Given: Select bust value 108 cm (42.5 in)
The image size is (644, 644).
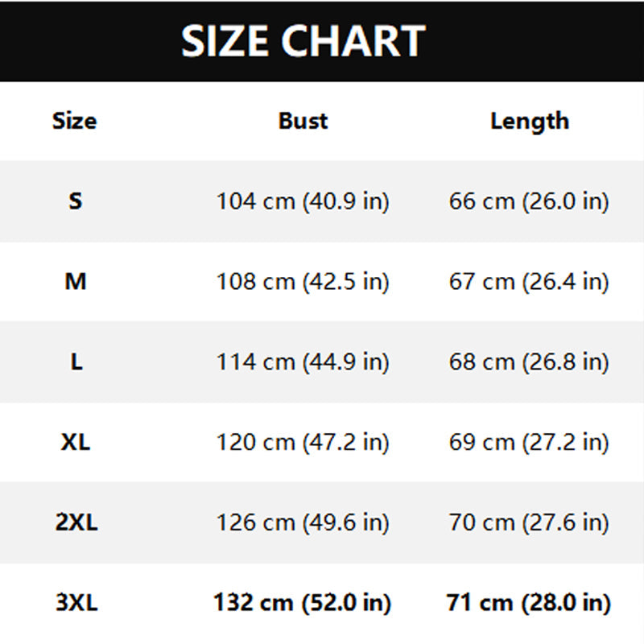Looking at the screenshot, I should pyautogui.click(x=303, y=283).
